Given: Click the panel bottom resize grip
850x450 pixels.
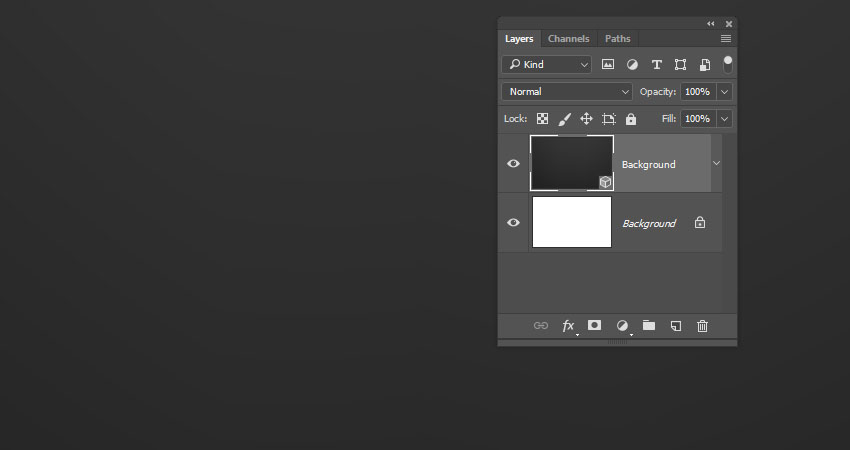Looking at the screenshot, I should [x=617, y=343].
